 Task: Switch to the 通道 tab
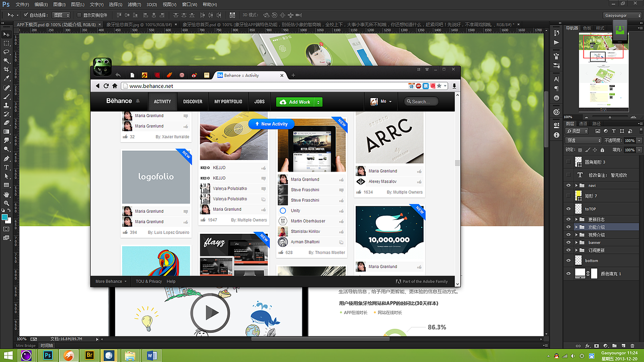[583, 123]
